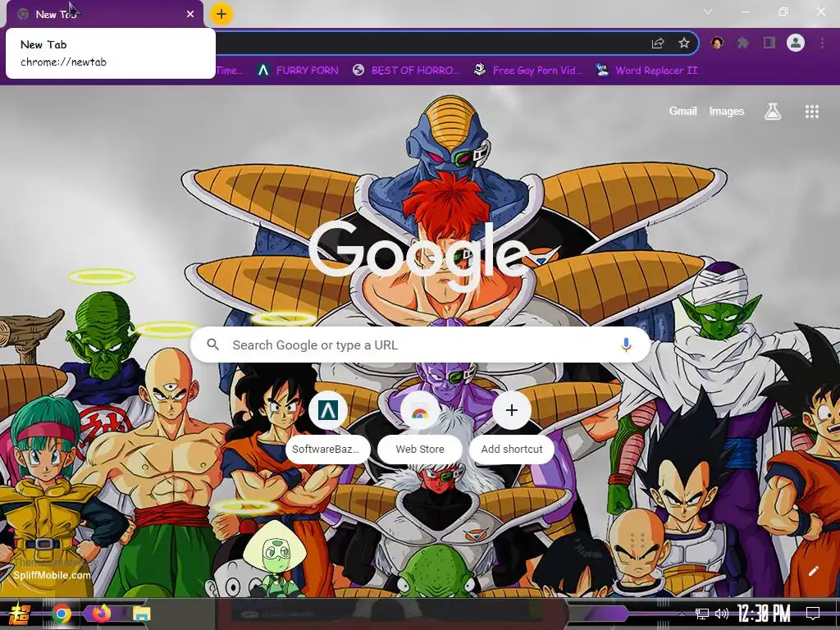
Task: Start voice search with the microphone icon
Action: [626, 345]
